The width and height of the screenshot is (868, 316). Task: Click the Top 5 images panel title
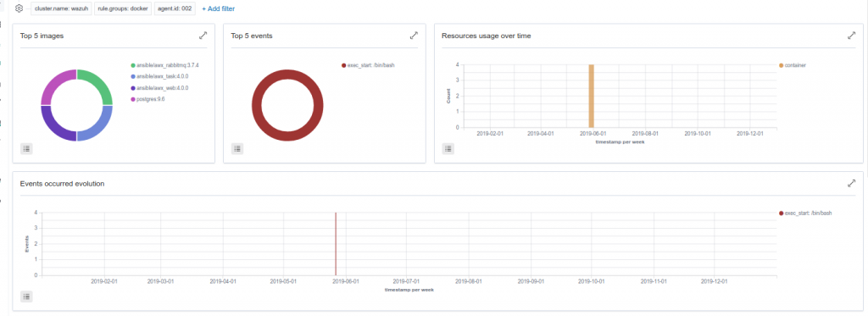42,36
